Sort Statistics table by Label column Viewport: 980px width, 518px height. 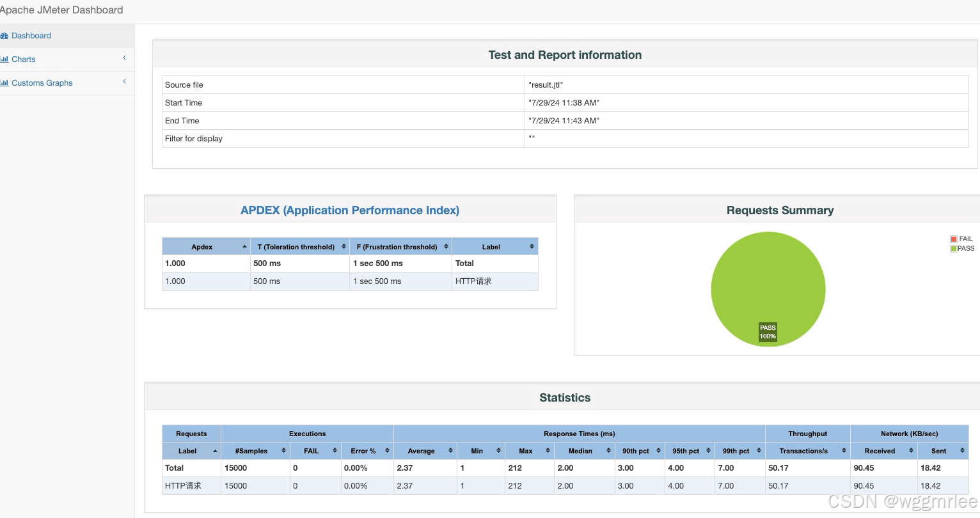pyautogui.click(x=191, y=451)
